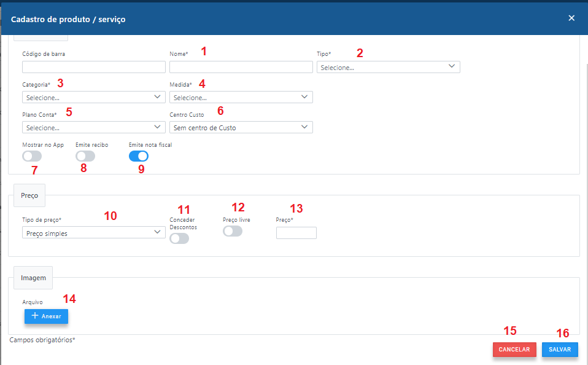The height and width of the screenshot is (365, 588).
Task: Enable the Mostrar no App toggle
Action: (x=32, y=156)
